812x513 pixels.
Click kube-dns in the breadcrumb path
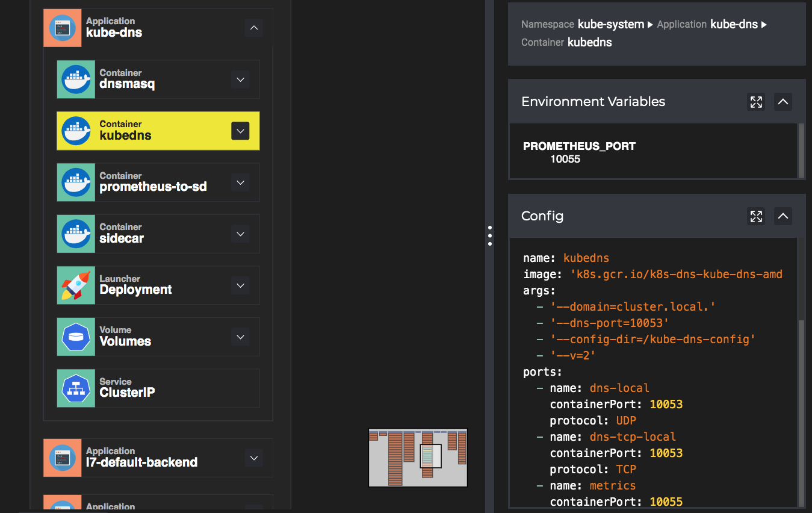coord(734,25)
